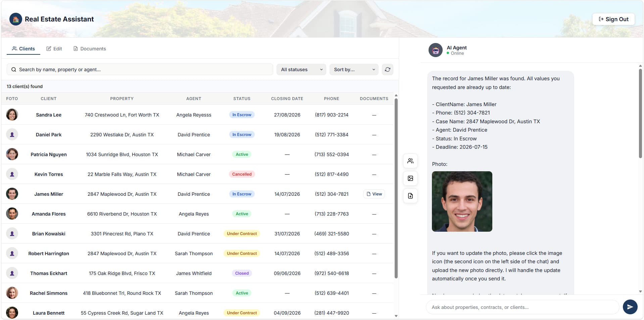
Task: Click property 6610 Riverbend Dr, Houston TX
Action: (122, 214)
